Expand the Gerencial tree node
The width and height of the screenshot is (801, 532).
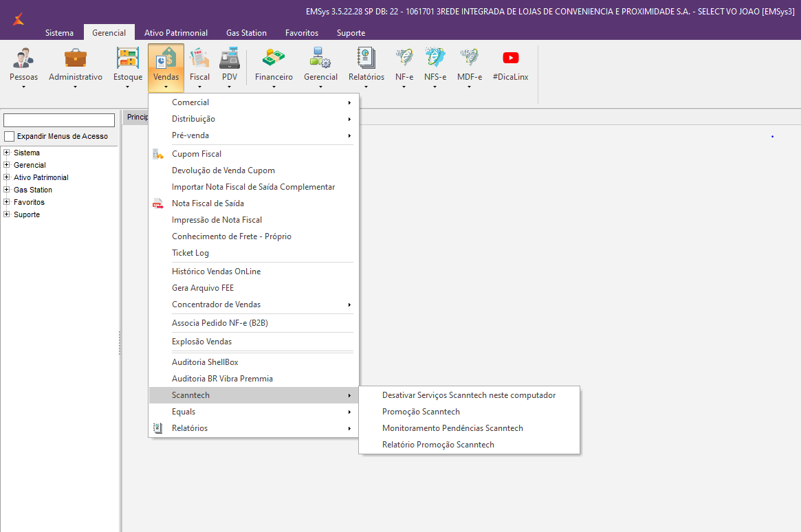point(7,165)
